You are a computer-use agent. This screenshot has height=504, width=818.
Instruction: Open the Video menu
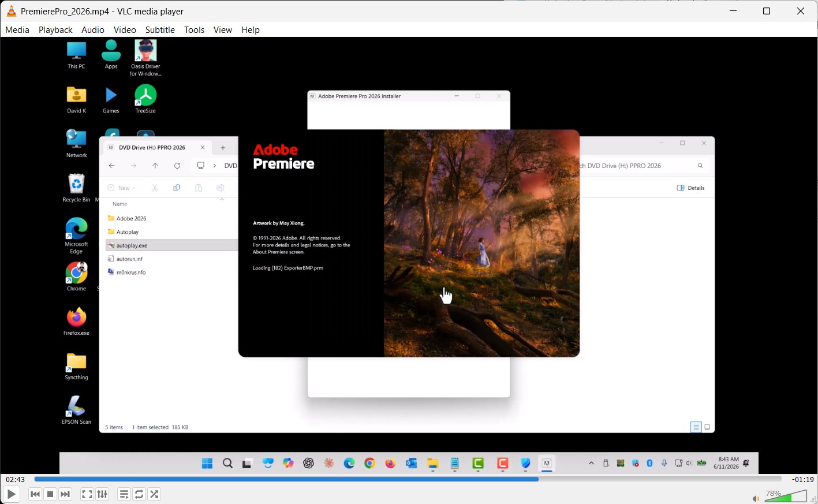(125, 30)
